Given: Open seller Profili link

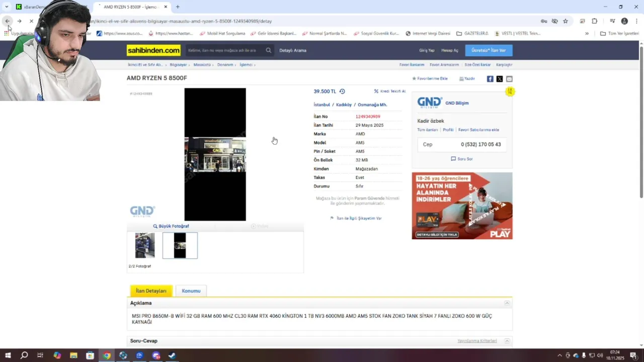Looking at the screenshot, I should (x=448, y=130).
